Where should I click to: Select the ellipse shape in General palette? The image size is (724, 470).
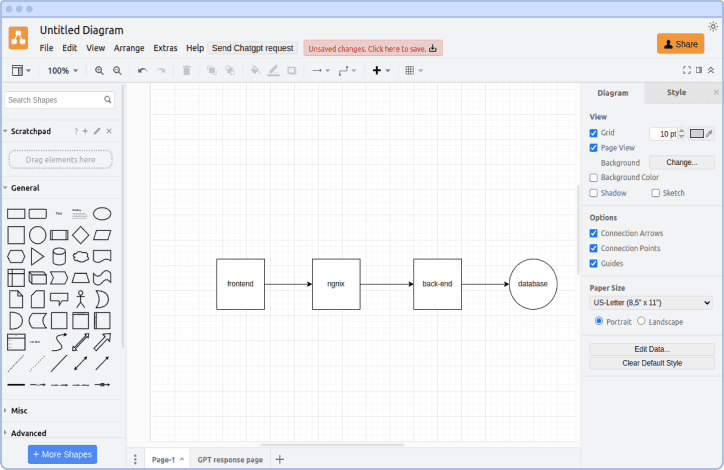coord(102,213)
